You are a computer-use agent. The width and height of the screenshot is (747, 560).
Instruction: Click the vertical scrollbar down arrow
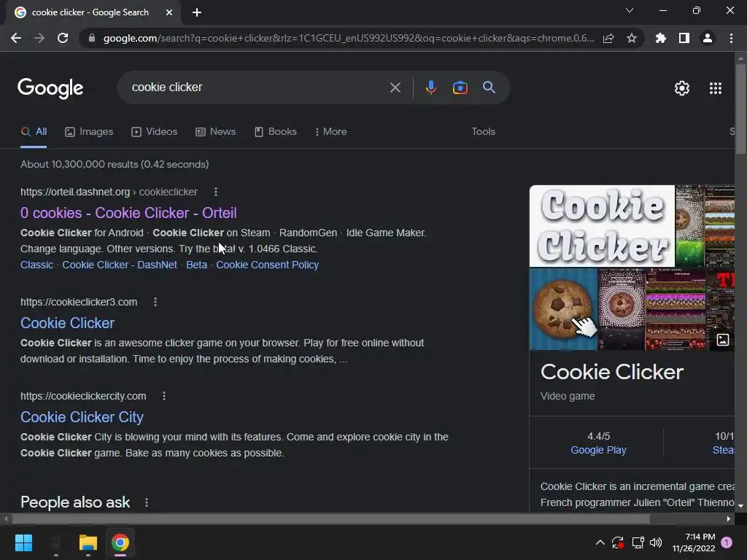[x=741, y=506]
